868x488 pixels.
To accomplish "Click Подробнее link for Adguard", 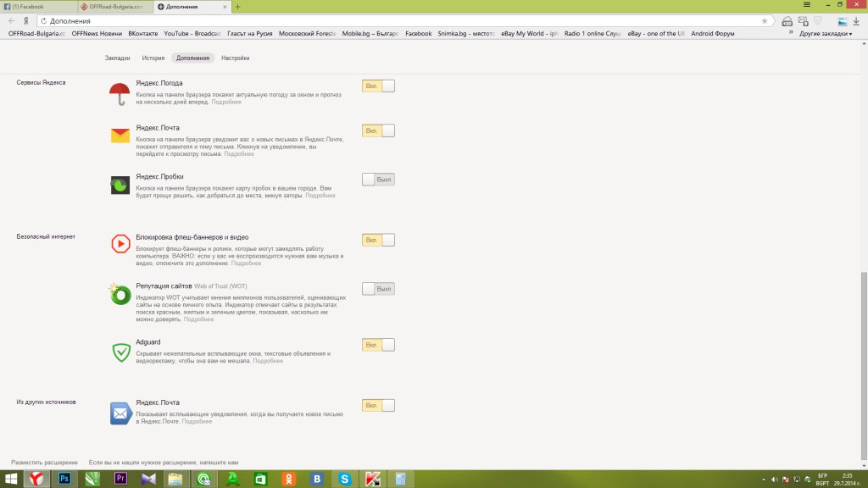I will [x=268, y=361].
